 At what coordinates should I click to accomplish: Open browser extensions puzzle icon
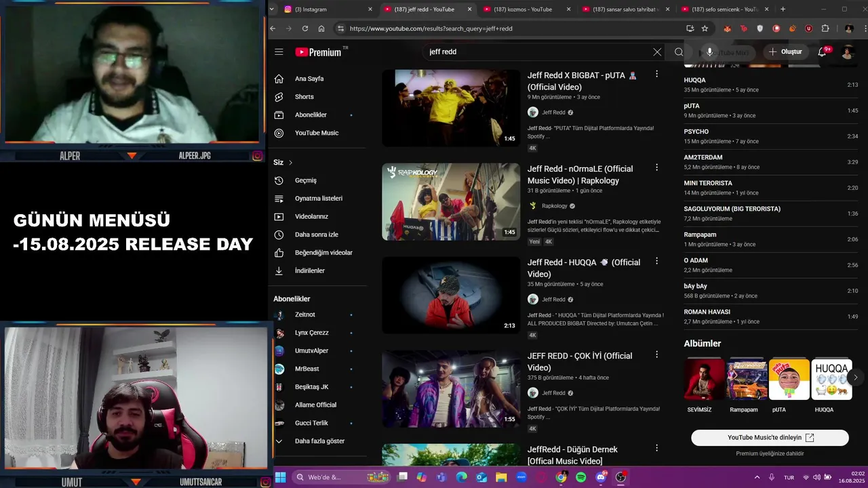pos(825,28)
